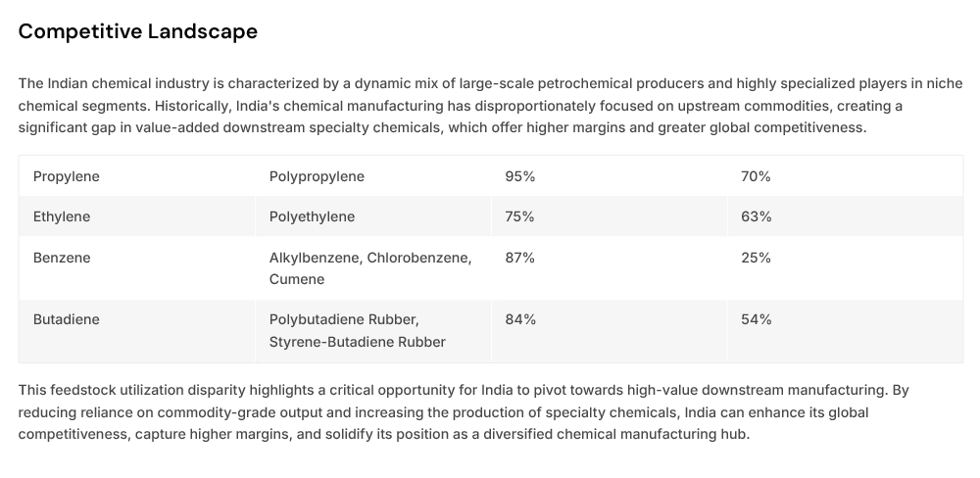Select the Polyethylene table cell
Screen dimensions: 980x478
312,216
